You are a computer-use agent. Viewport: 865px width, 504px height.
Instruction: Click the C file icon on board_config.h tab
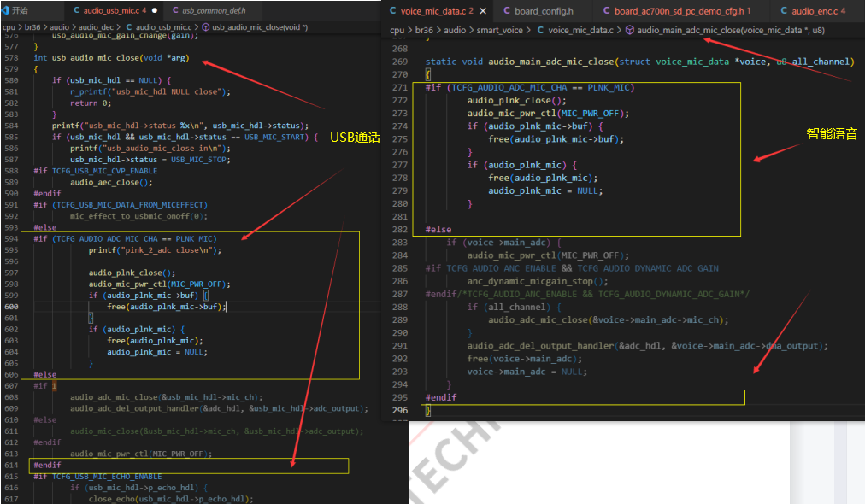pos(506,11)
